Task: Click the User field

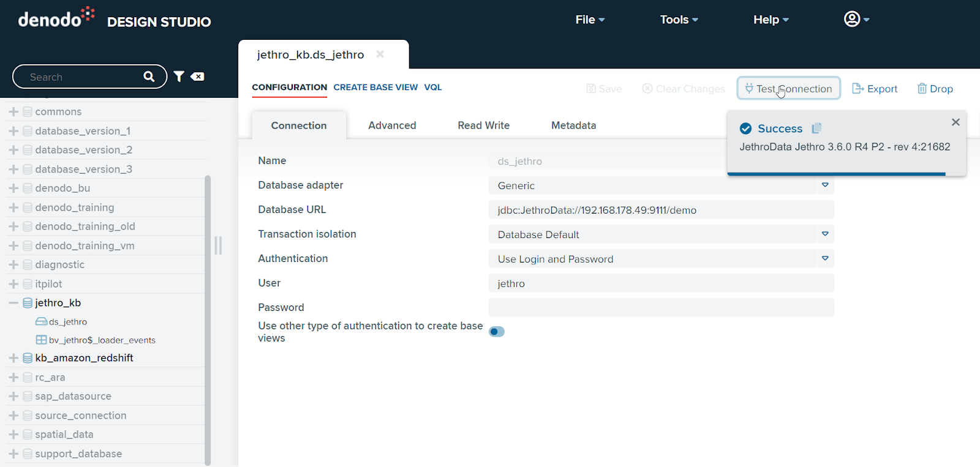Action: pyautogui.click(x=661, y=283)
